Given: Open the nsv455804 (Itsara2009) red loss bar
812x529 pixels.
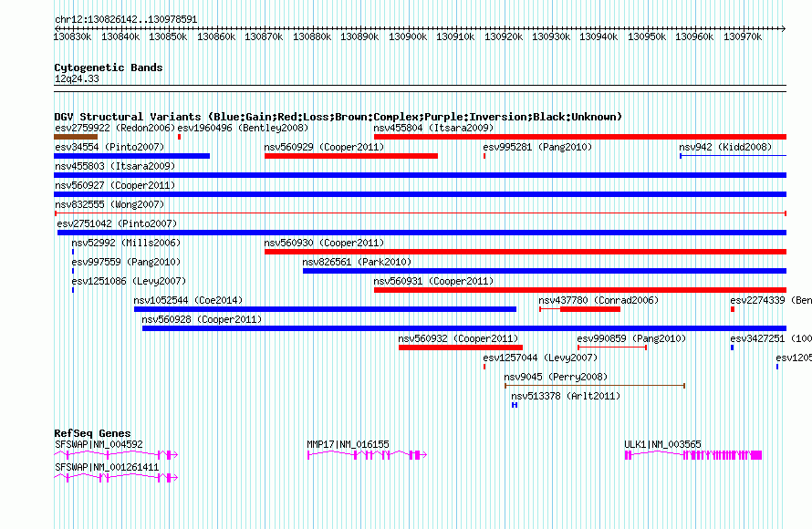Looking at the screenshot, I should [x=580, y=137].
